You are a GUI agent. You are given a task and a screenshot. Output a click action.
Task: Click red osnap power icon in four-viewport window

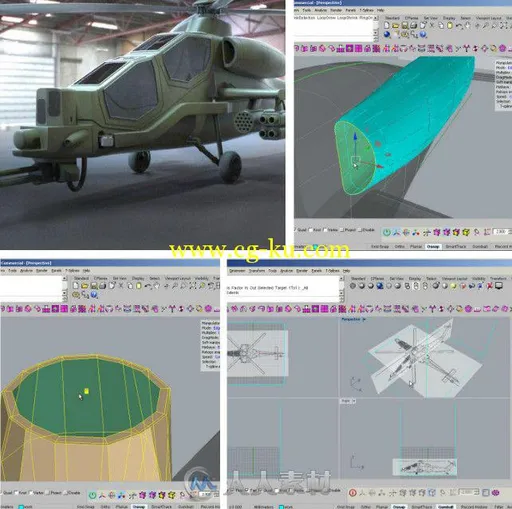click(353, 492)
